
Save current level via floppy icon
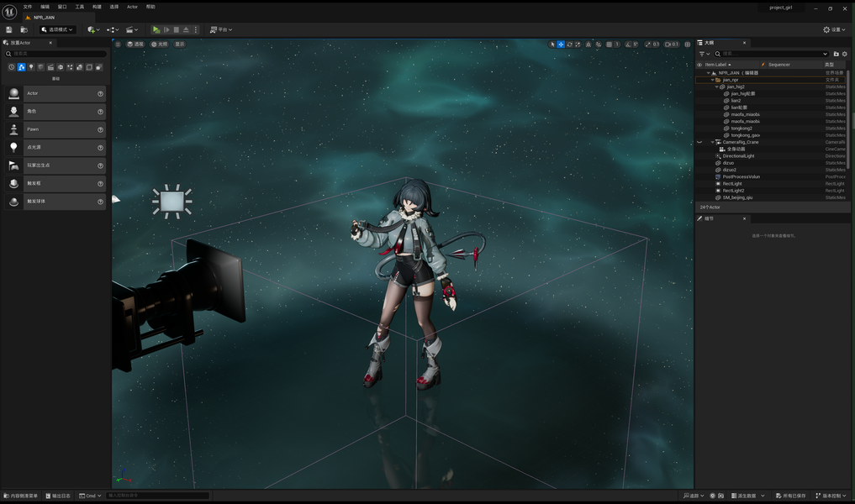tap(8, 30)
